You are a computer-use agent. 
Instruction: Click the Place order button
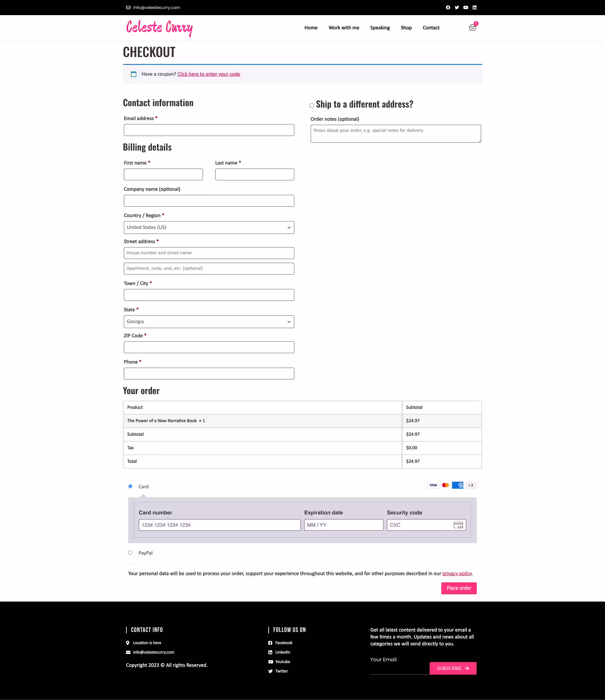click(x=459, y=588)
